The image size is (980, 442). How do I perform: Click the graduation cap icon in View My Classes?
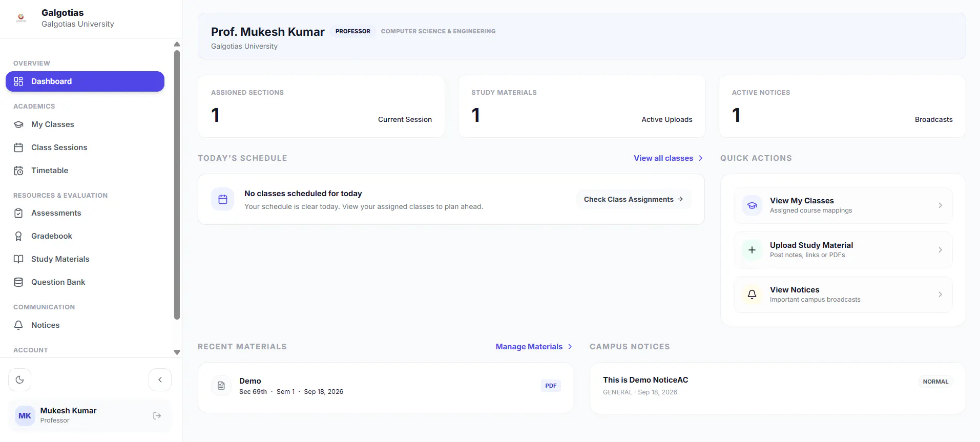point(752,205)
